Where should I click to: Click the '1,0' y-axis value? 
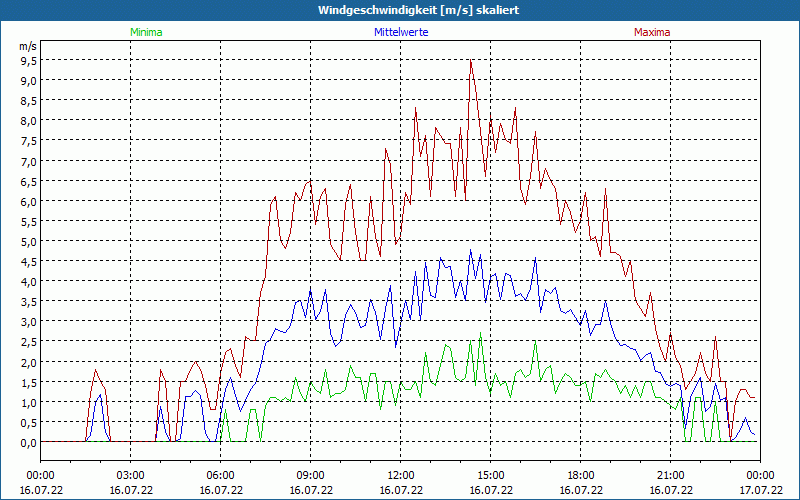(x=29, y=402)
